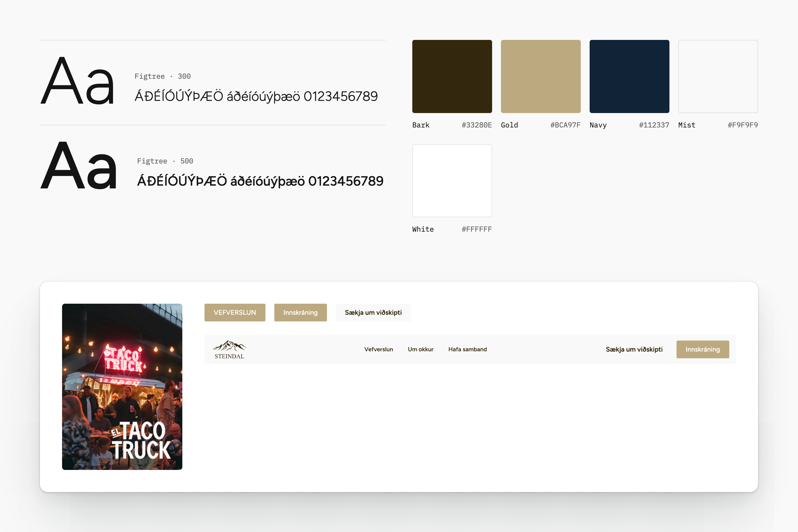This screenshot has width=798, height=532.
Task: Click the large medium-weight Aa specimen
Action: pyautogui.click(x=79, y=166)
